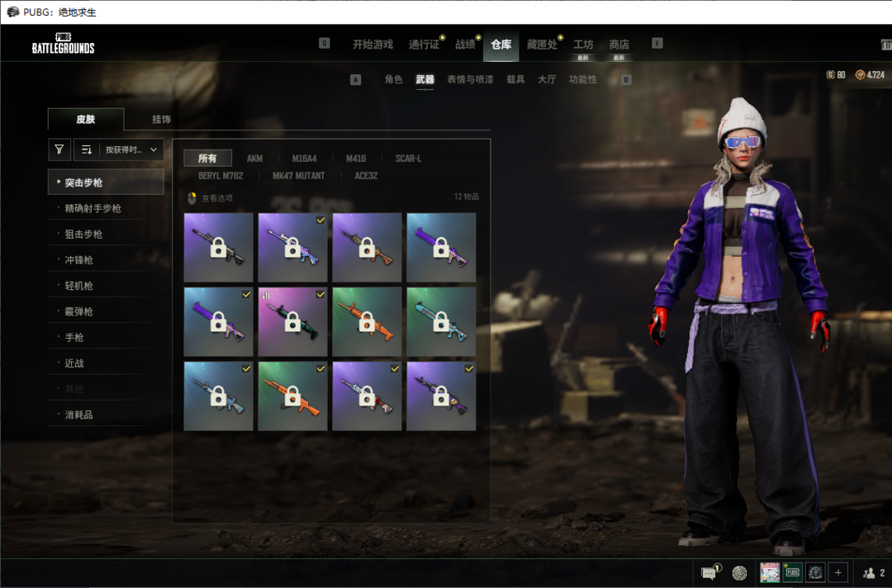
Task: Filter skins by SCAR-L
Action: 409,158
